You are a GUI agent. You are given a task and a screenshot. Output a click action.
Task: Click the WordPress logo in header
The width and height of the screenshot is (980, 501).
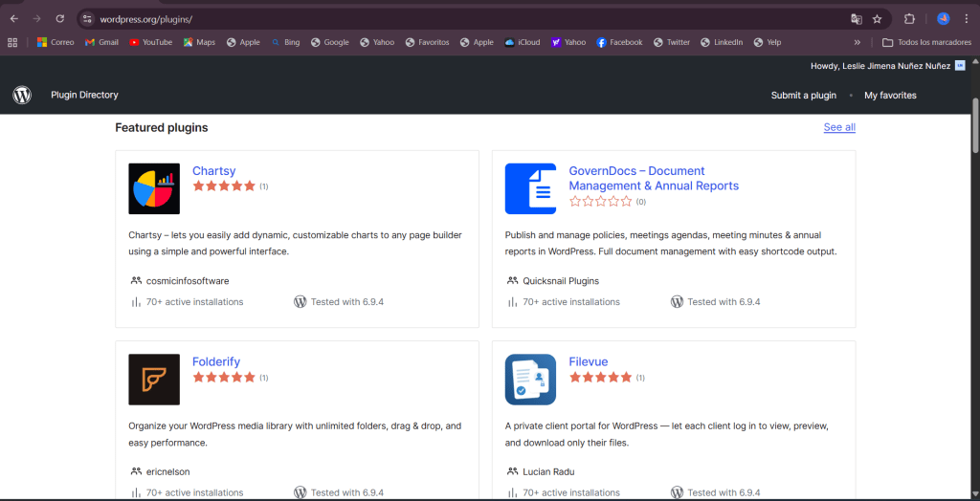coord(22,95)
